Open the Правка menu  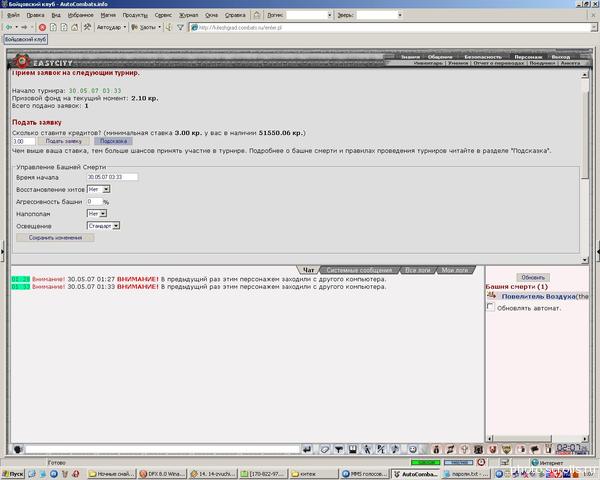coord(35,15)
